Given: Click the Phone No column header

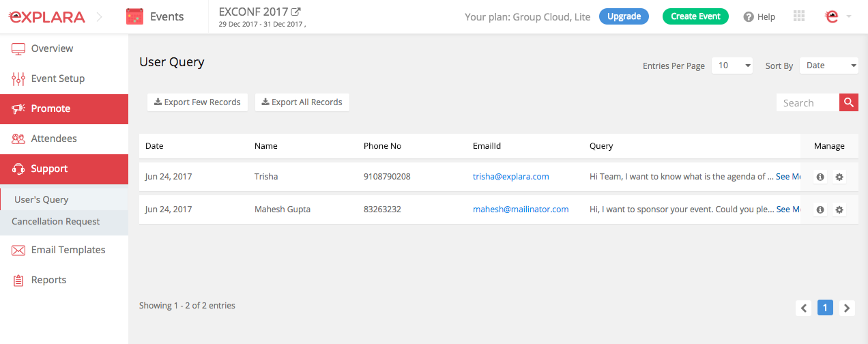Looking at the screenshot, I should (382, 146).
